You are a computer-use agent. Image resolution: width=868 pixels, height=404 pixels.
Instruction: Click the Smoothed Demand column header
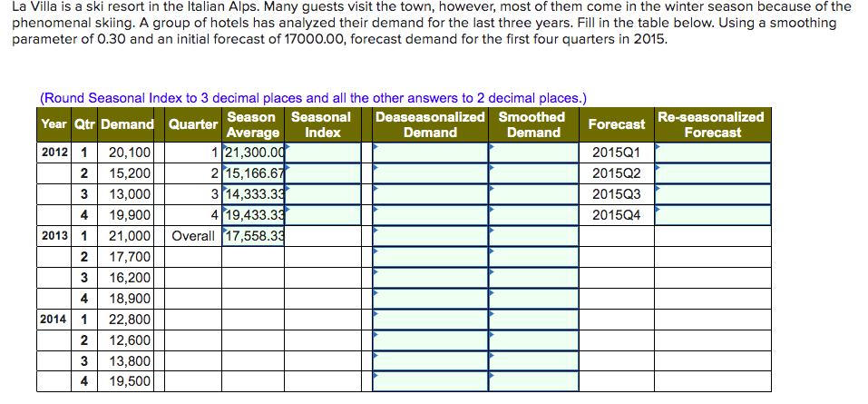(x=533, y=124)
